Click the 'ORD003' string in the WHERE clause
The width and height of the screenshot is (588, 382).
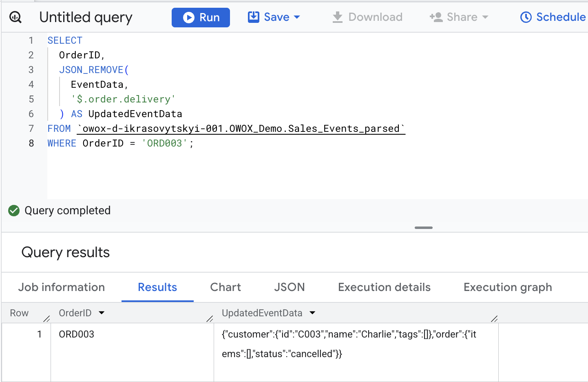[164, 143]
